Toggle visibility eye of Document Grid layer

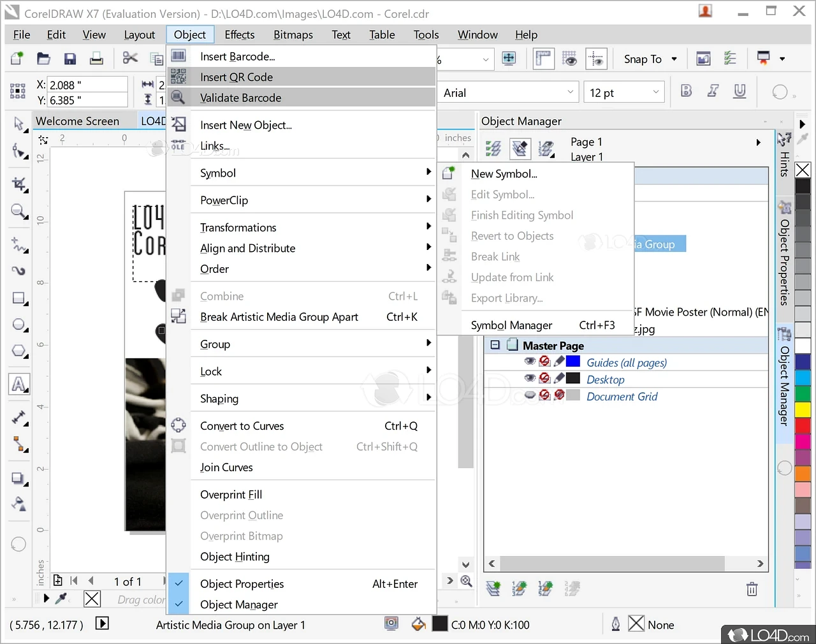pyautogui.click(x=529, y=395)
